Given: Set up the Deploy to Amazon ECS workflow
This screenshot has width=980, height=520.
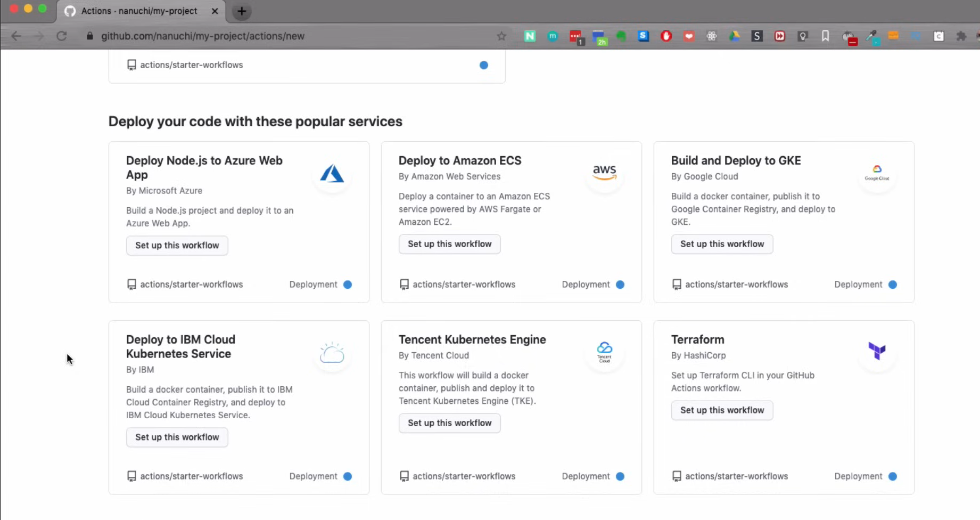Looking at the screenshot, I should click(449, 244).
